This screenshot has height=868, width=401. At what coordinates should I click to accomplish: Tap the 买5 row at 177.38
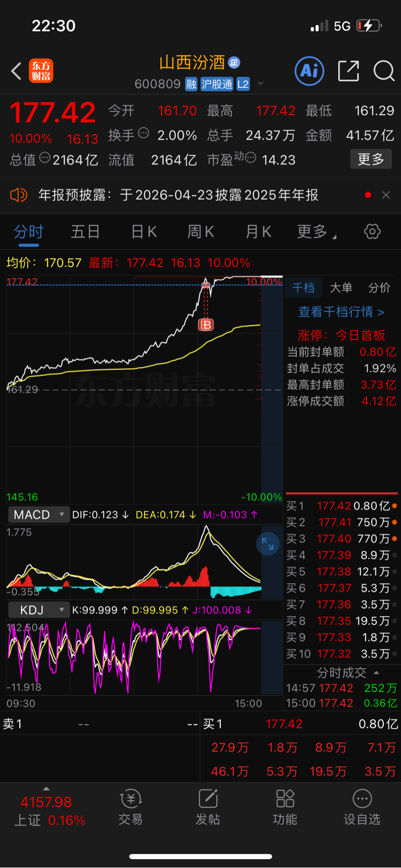341,572
